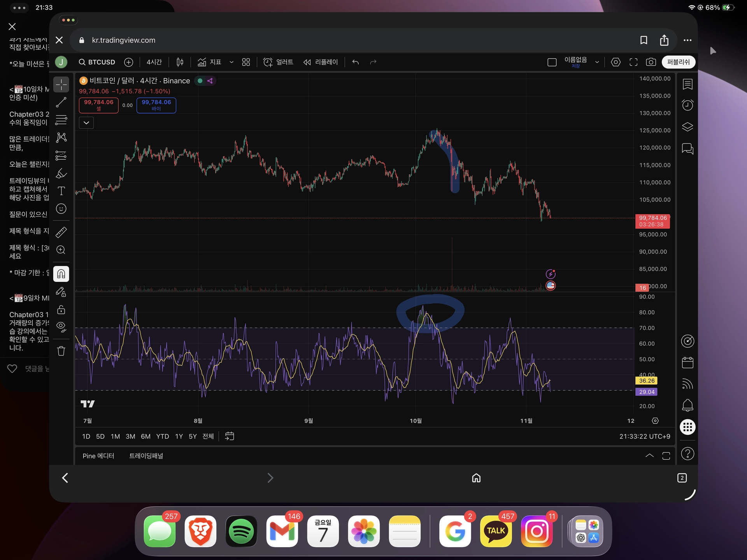This screenshot has height=560, width=747.
Task: Select the brush drawing tool
Action: coord(61,173)
